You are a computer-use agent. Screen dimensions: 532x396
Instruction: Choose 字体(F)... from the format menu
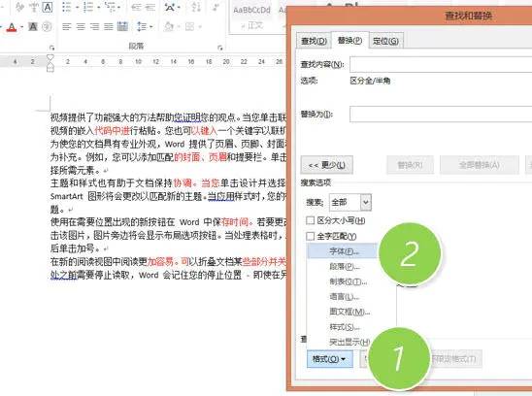342,251
